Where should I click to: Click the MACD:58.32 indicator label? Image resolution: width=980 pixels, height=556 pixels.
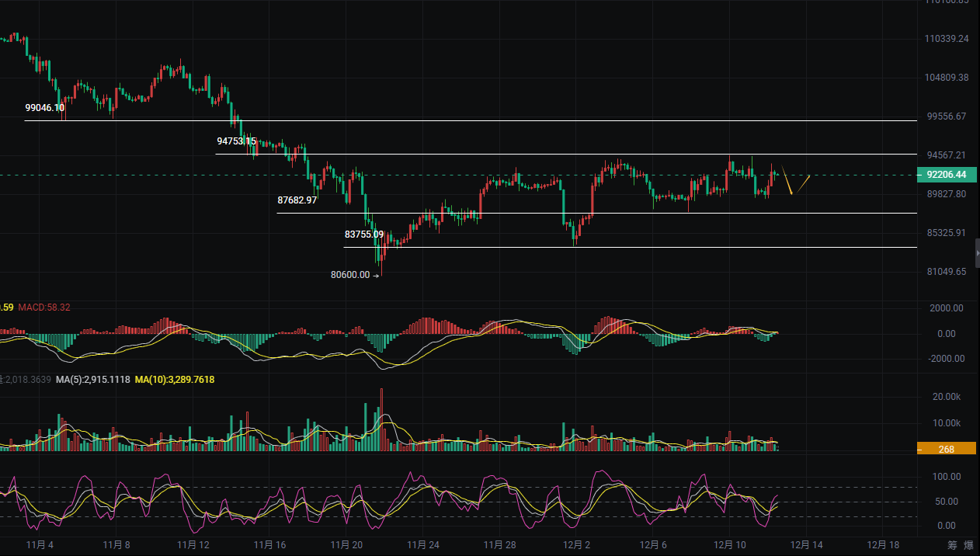[44, 308]
